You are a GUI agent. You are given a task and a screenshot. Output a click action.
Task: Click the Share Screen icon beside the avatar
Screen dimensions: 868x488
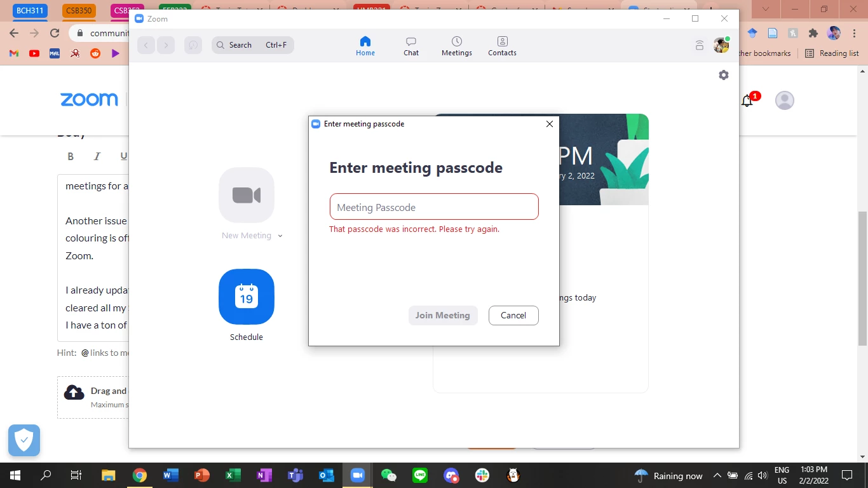[700, 45]
